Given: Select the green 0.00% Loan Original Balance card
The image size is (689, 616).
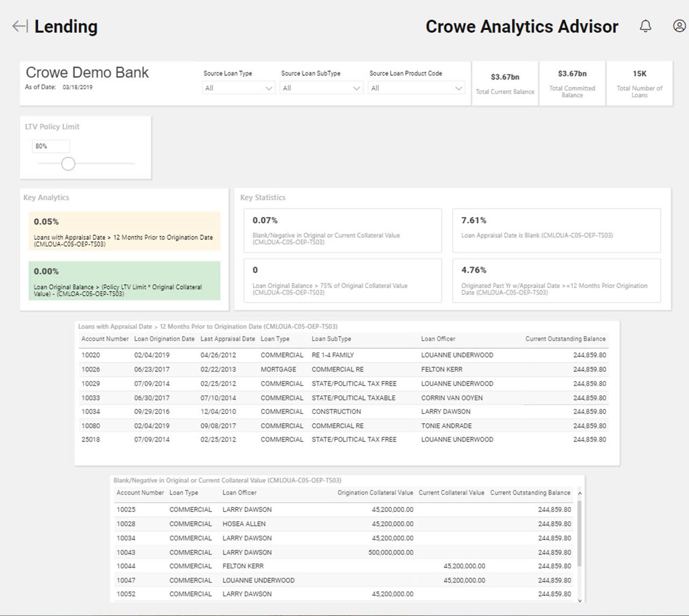Looking at the screenshot, I should tap(124, 281).
